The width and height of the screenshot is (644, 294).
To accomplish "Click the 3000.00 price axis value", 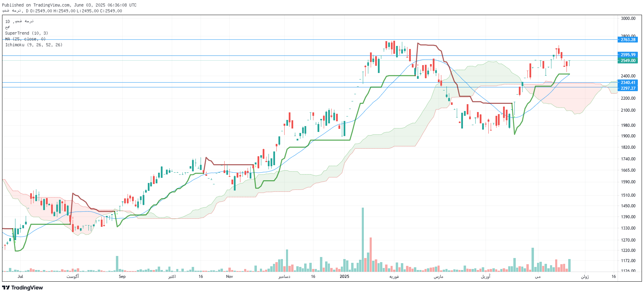I will tap(628, 19).
